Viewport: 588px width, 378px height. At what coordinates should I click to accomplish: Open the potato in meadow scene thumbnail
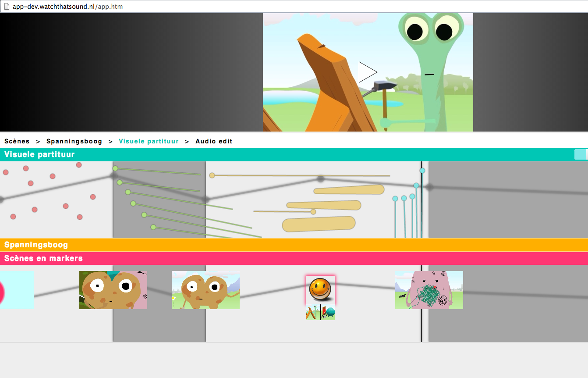pos(205,290)
